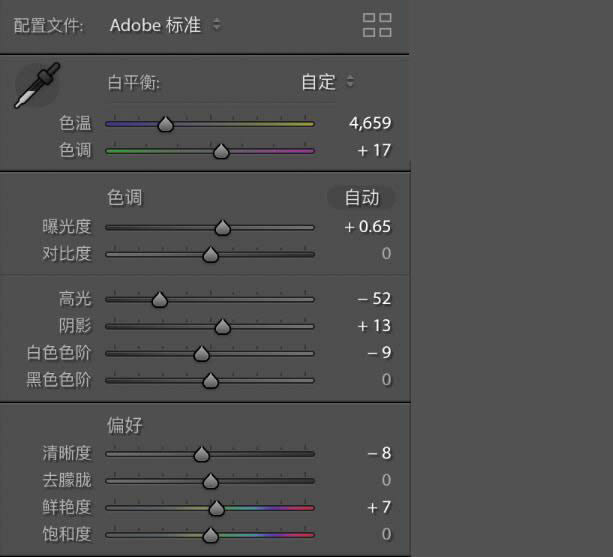Click the 清晰度 slider handle
This screenshot has width=613, height=557.
[201, 455]
